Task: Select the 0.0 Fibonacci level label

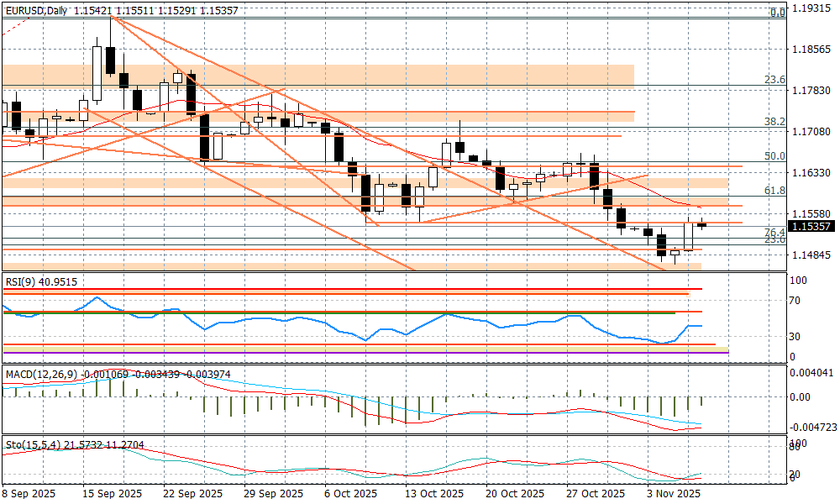Action: click(x=778, y=13)
